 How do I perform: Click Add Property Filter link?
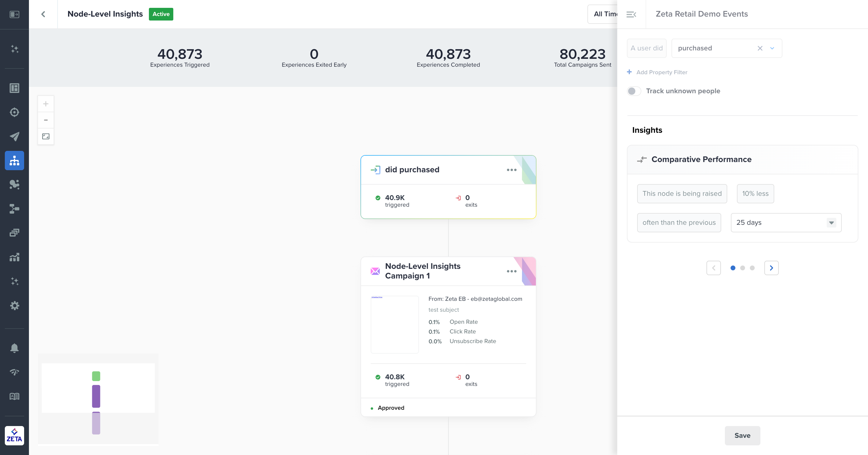click(661, 72)
